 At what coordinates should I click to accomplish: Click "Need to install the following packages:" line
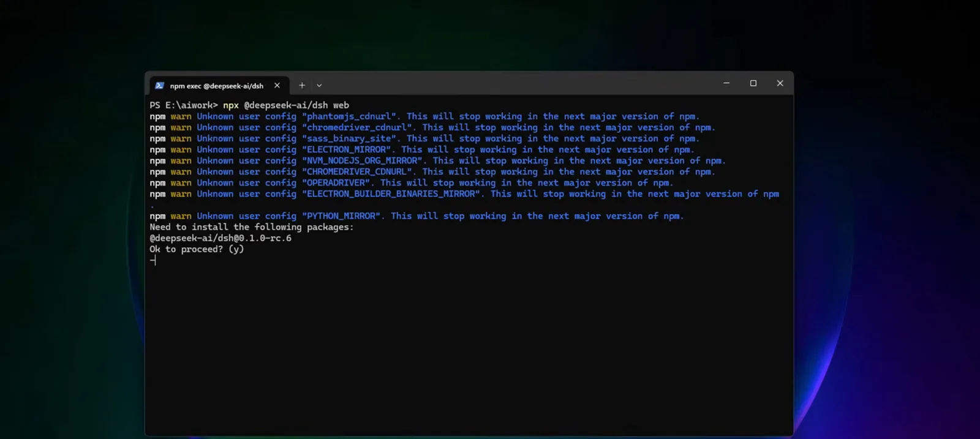tap(252, 227)
